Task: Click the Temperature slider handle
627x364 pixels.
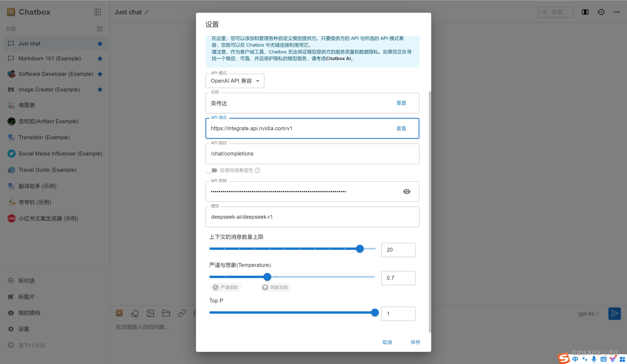Action: coord(267,277)
